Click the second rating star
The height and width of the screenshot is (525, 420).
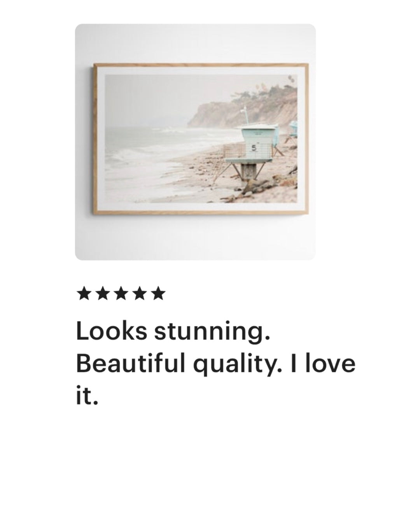click(x=102, y=294)
